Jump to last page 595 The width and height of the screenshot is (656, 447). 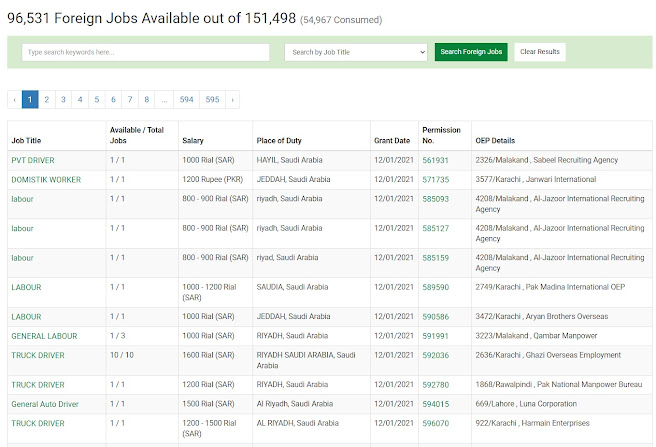(213, 100)
